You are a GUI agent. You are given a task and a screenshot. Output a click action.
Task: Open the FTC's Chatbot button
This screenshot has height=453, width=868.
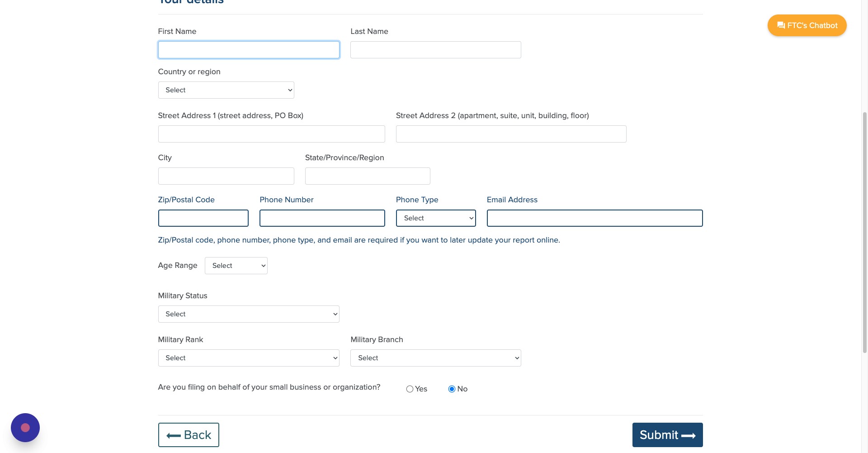(807, 25)
